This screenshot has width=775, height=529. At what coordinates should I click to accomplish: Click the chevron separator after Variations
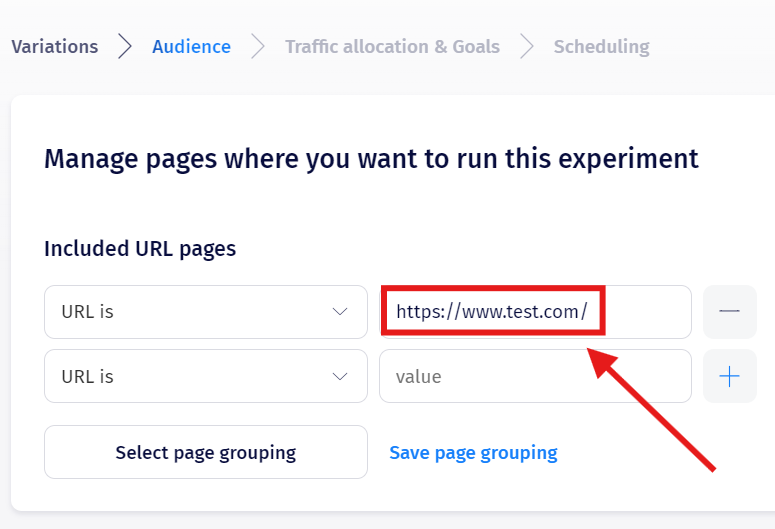125,47
